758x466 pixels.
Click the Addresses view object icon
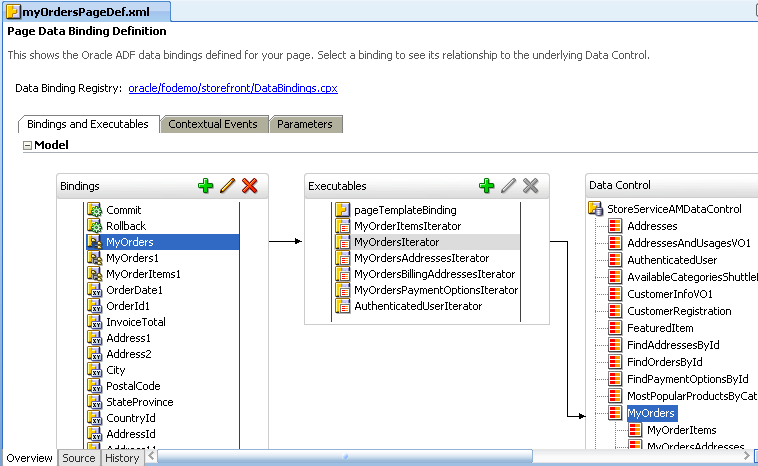[615, 226]
